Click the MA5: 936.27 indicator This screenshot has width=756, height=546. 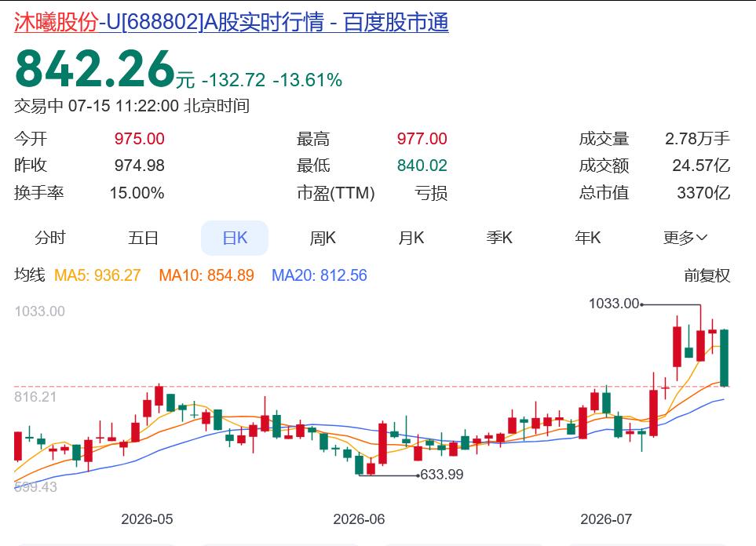(97, 275)
